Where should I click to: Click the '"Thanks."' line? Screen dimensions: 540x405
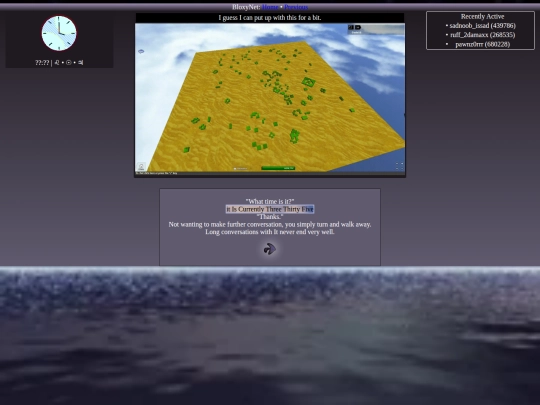point(270,217)
